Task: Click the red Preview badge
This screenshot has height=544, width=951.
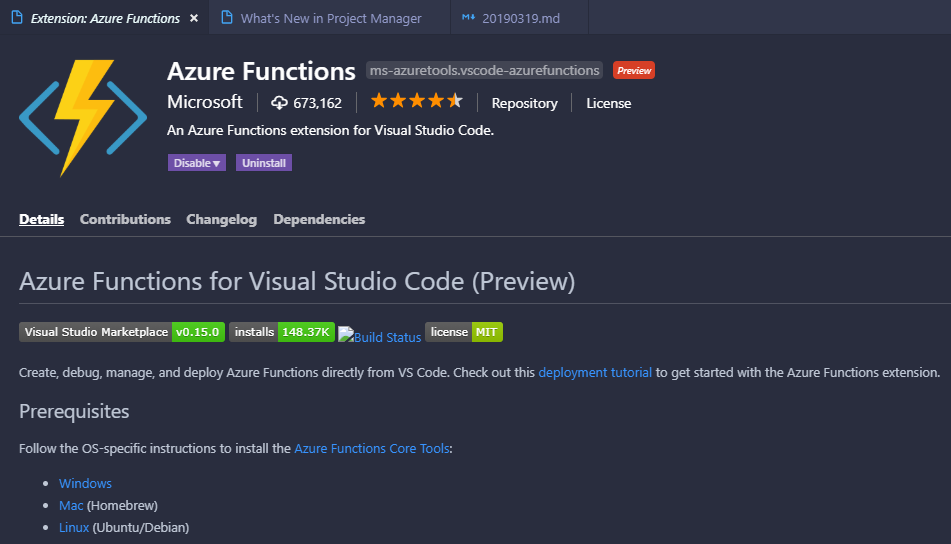Action: click(633, 70)
